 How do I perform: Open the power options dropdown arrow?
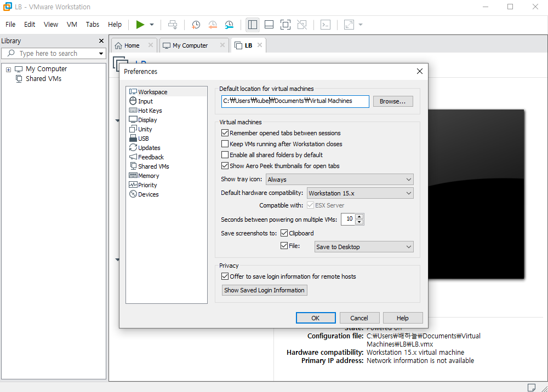(x=152, y=25)
